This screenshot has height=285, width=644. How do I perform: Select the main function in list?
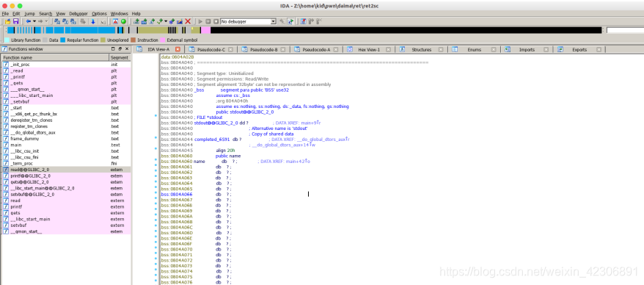(66, 145)
